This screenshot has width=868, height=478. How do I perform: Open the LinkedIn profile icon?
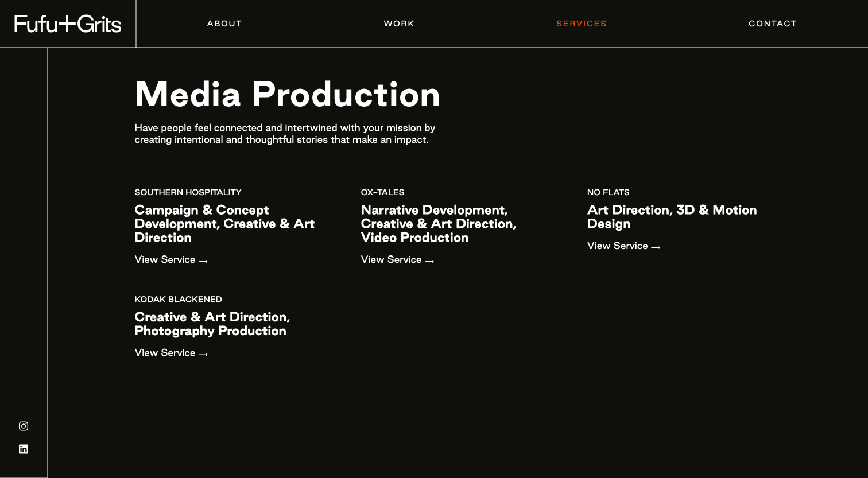click(x=24, y=449)
